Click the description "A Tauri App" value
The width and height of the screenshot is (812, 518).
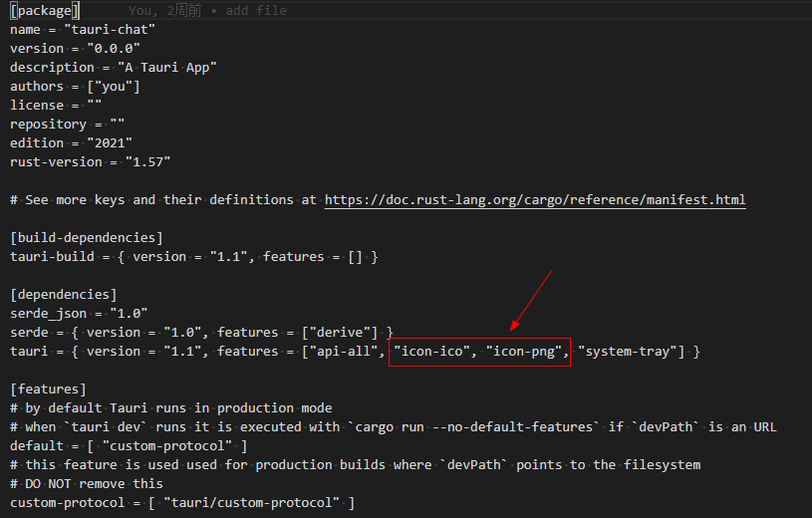tap(166, 68)
